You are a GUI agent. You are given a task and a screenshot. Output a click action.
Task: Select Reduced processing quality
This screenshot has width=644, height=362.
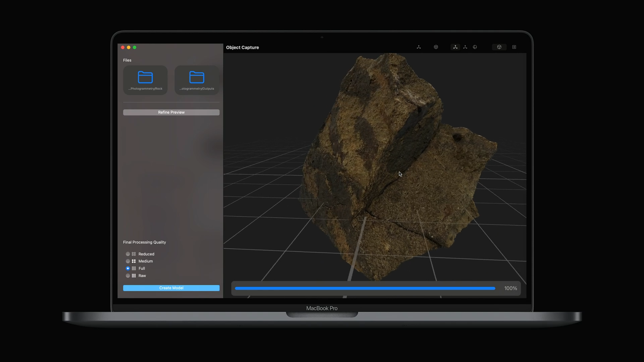[x=128, y=254]
